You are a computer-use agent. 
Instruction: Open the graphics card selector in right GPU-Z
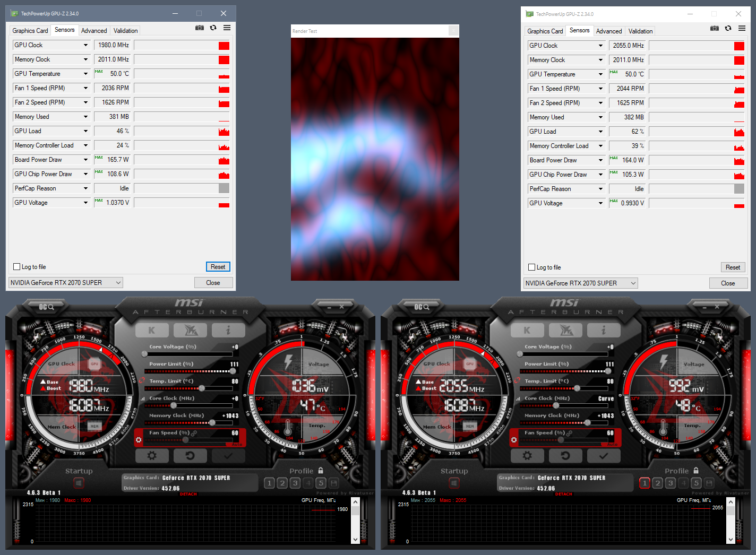pyautogui.click(x=581, y=283)
